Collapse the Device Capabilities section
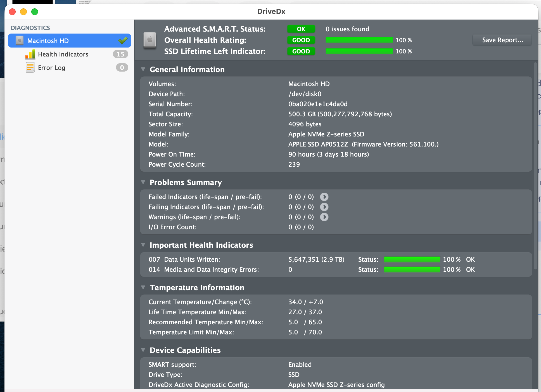 (x=143, y=350)
